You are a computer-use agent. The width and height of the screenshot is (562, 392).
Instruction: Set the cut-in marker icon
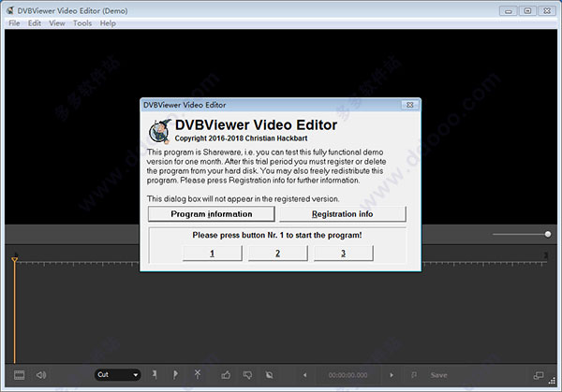pyautogui.click(x=155, y=375)
